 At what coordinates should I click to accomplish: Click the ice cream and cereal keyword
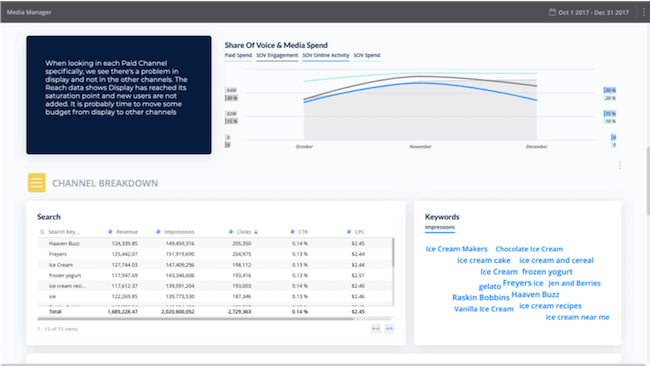click(556, 260)
